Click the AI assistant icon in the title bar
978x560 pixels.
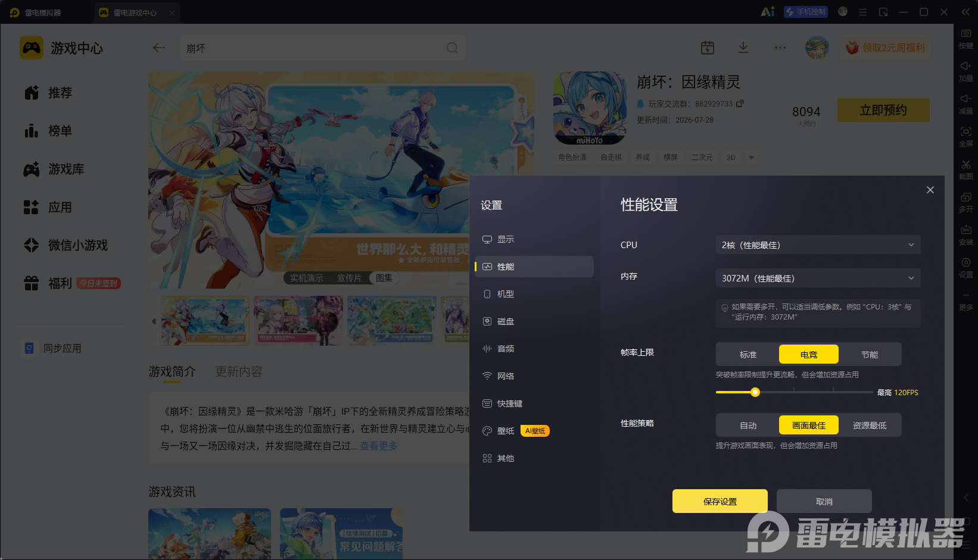coord(768,12)
